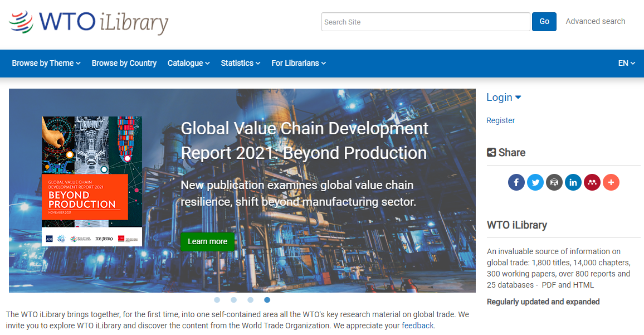Share the page on Twitter
Viewport: 644px width, 335px height.
[x=535, y=182]
